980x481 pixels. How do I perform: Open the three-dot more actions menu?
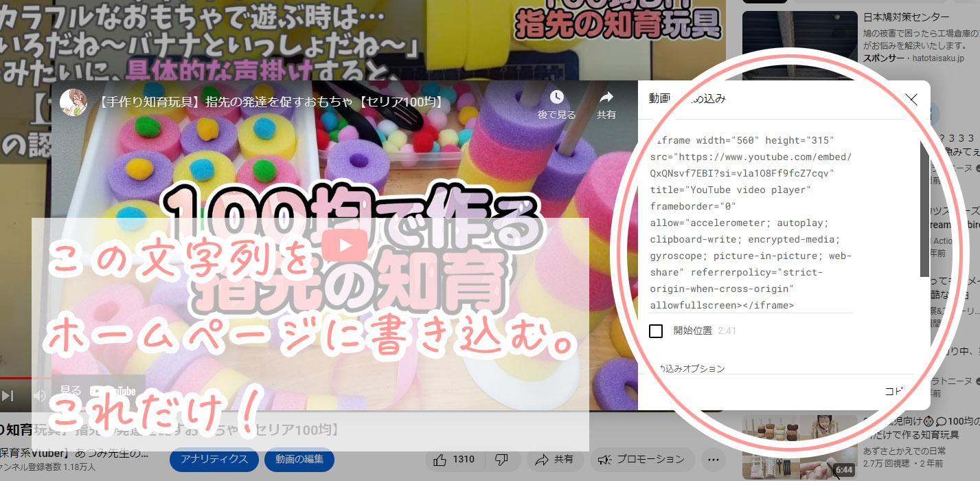[x=713, y=459]
